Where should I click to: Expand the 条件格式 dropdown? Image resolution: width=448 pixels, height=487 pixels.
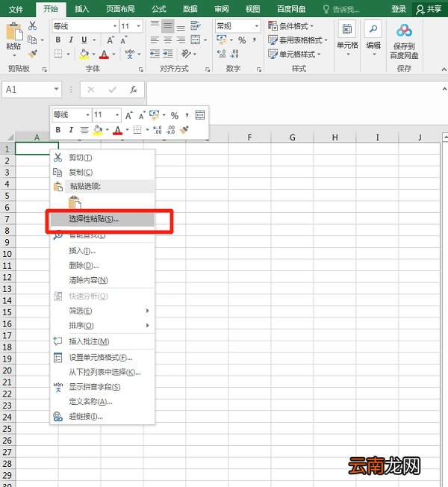pos(311,26)
